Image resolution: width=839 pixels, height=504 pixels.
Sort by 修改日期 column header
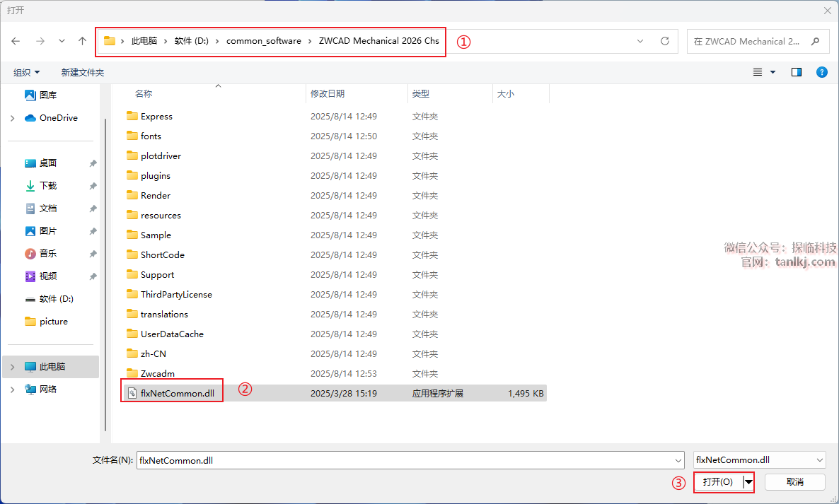328,93
